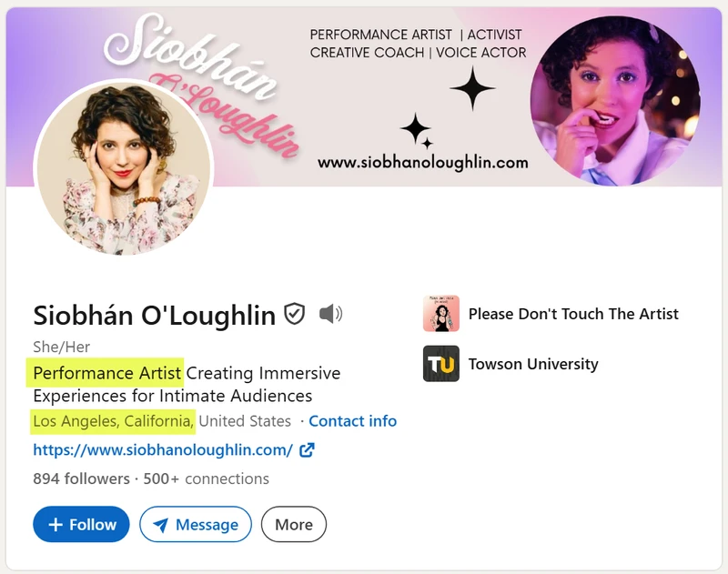The width and height of the screenshot is (728, 574).
Task: Visit the https://www.siobhanoloughlin.com/ link
Action: coord(163,449)
